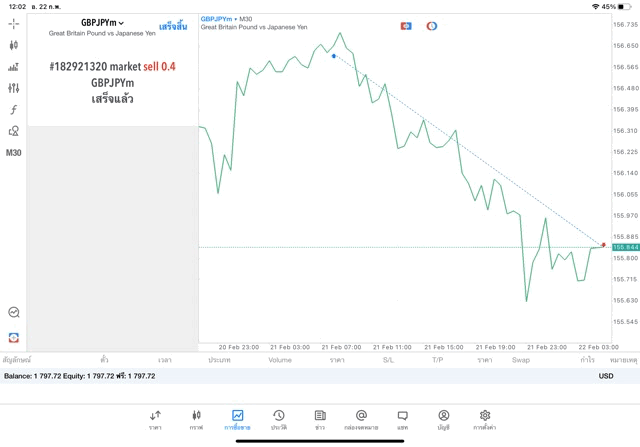Toggle the red-blue circular icon above chart

click(432, 26)
